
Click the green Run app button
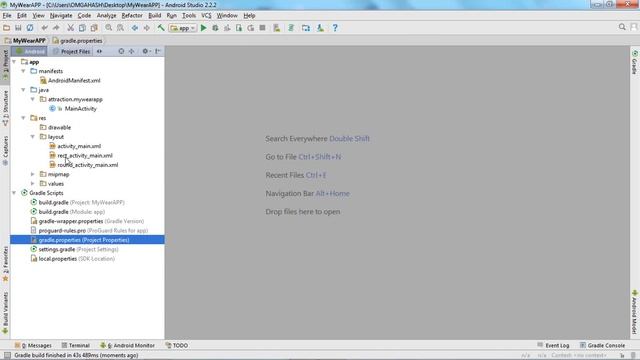click(204, 28)
